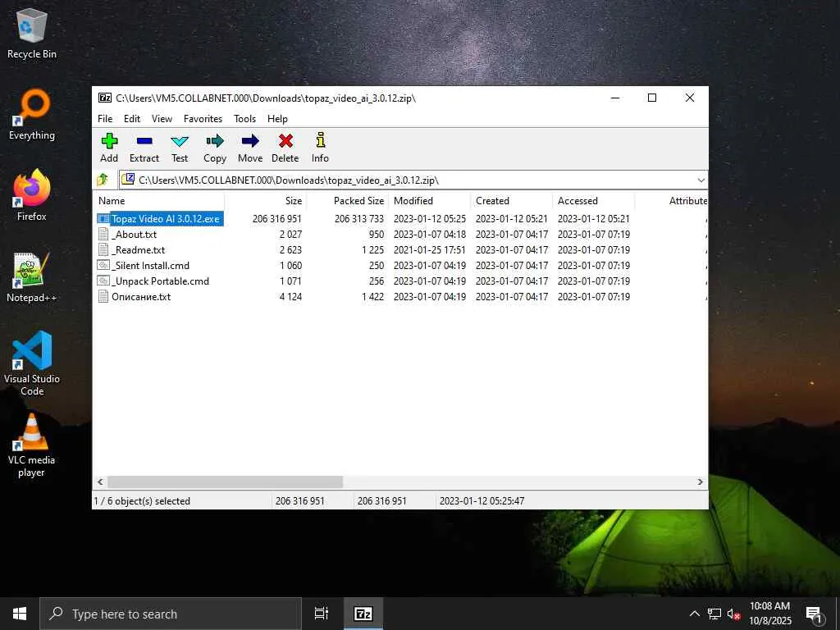Screen dimensions: 840x630
Task: Click size value 206 316 951 in list
Action: 277,218
